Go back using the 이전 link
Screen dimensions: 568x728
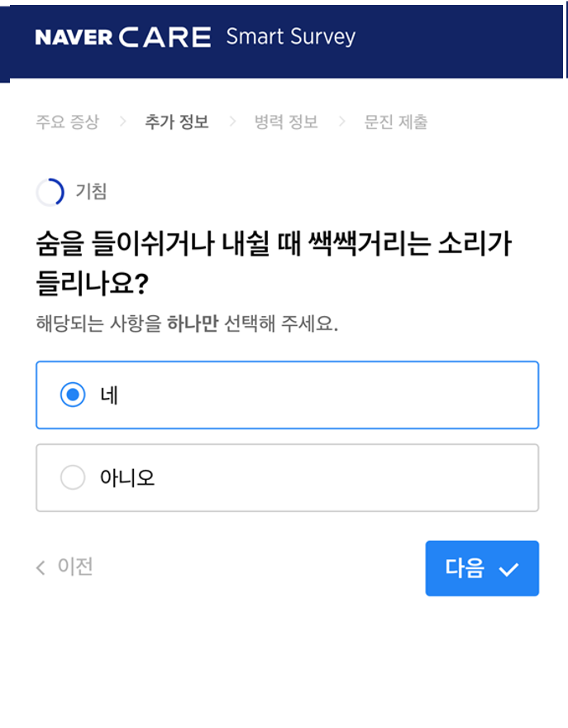(x=74, y=567)
